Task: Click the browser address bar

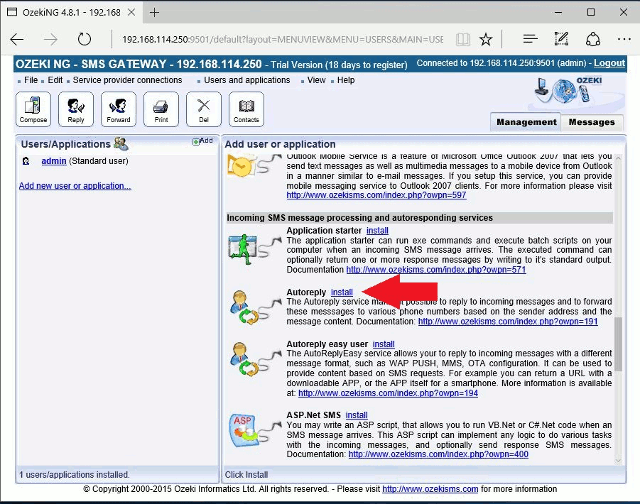Action: click(282, 40)
